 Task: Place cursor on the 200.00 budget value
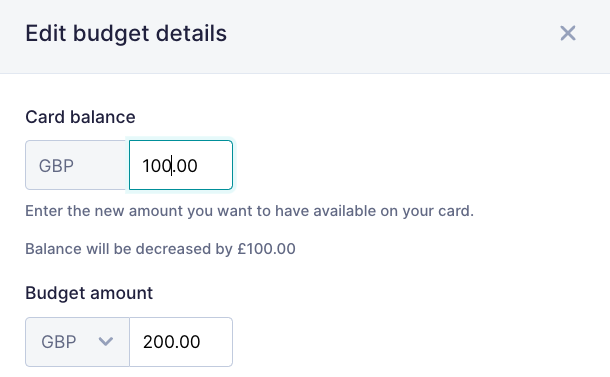click(172, 342)
